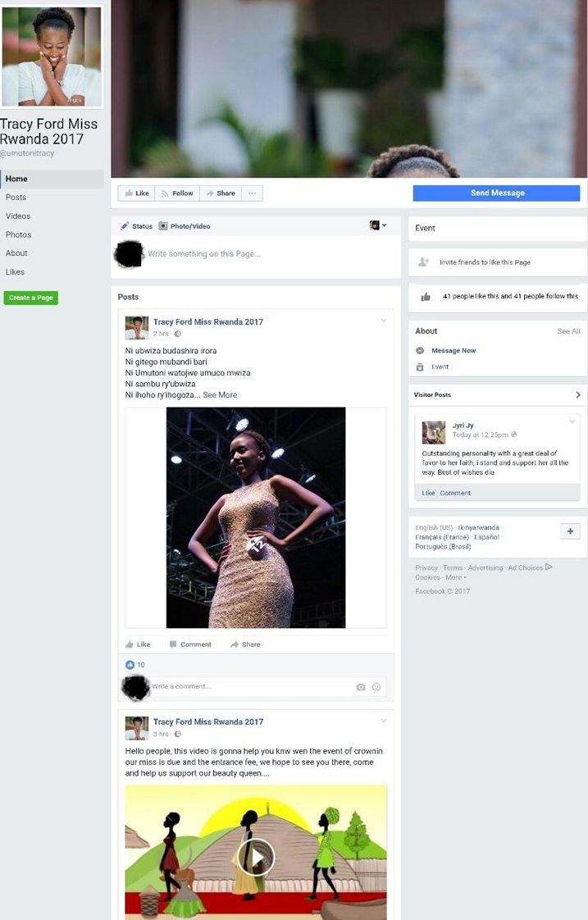Screen dimensions: 588x920
Task: Like the page using the Like button
Action: pos(136,193)
